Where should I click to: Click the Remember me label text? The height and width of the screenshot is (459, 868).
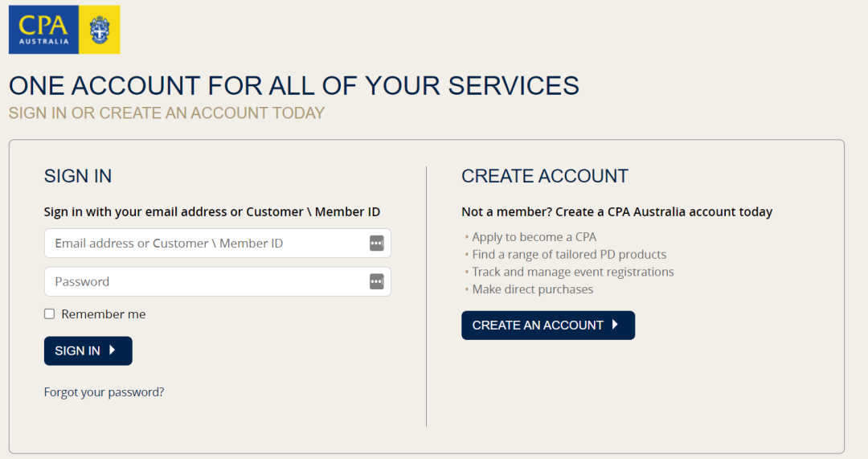tap(104, 314)
